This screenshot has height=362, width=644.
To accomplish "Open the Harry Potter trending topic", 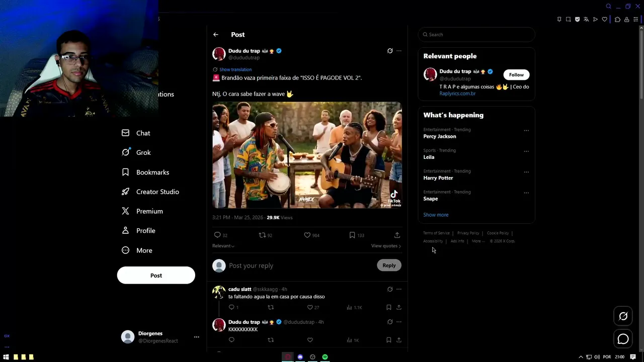I will (438, 178).
